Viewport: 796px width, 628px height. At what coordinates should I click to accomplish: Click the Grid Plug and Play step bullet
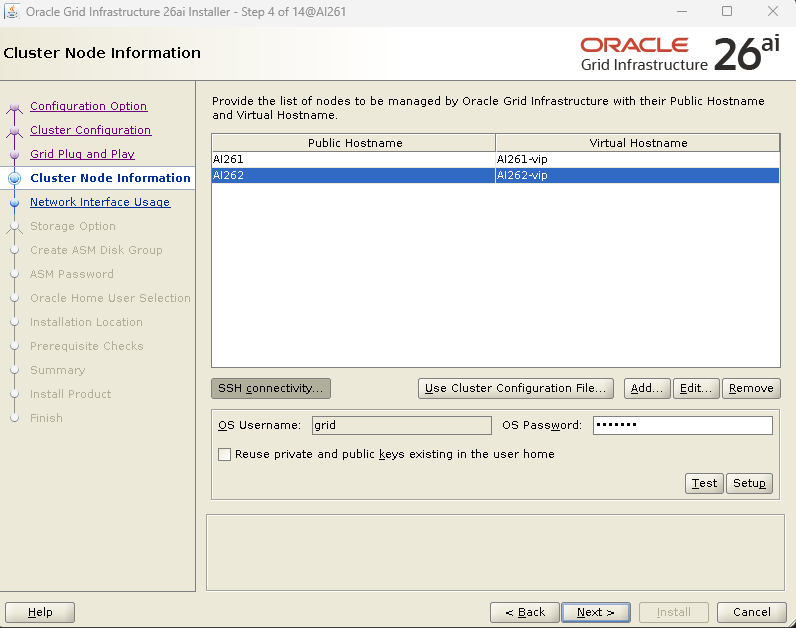(14, 155)
